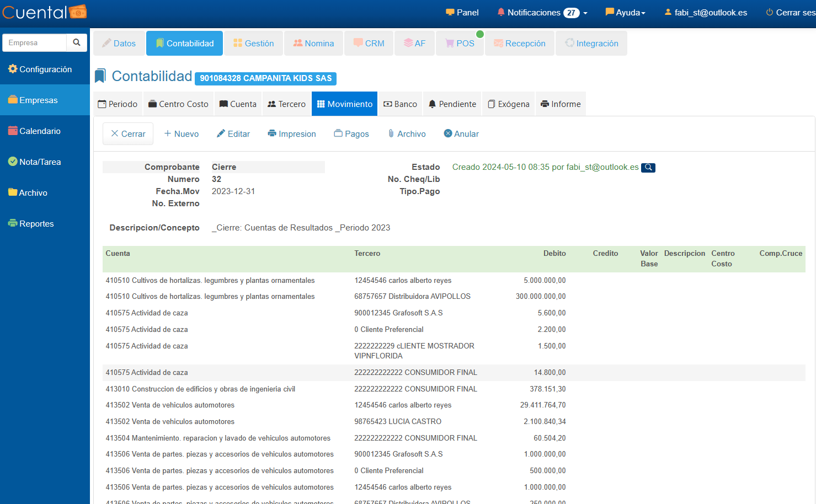Open the Ayuda dropdown menu
The image size is (816, 504).
coord(625,13)
